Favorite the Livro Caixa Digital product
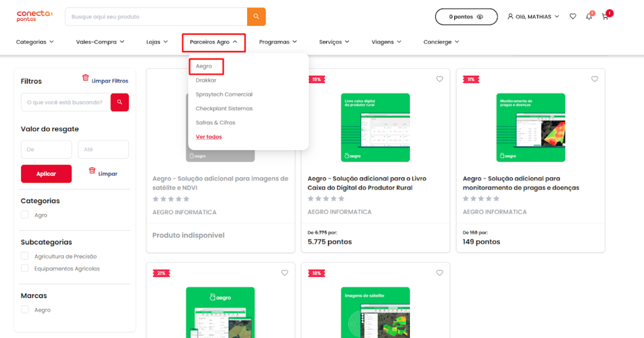This screenshot has width=644, height=338. tap(439, 79)
